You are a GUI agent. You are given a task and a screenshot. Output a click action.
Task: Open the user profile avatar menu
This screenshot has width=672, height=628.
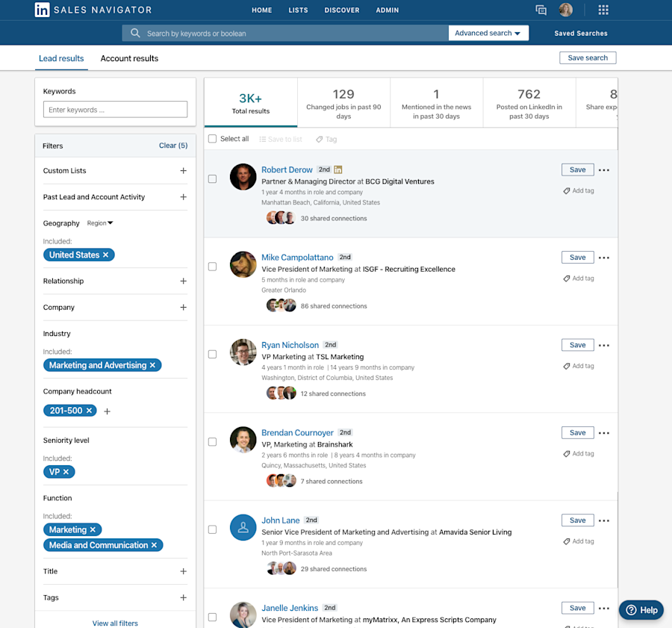pos(566,10)
